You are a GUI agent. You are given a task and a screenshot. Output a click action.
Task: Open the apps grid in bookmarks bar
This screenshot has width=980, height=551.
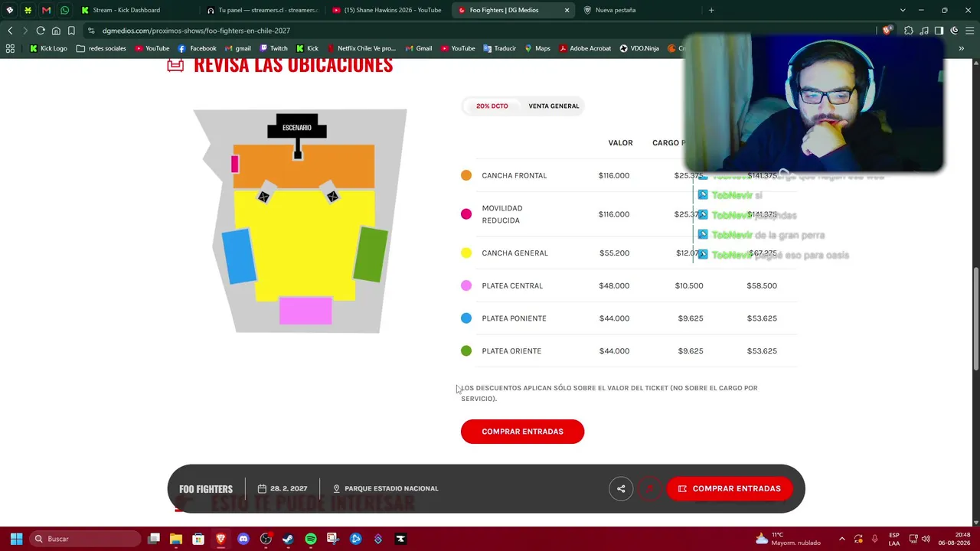[x=10, y=48]
